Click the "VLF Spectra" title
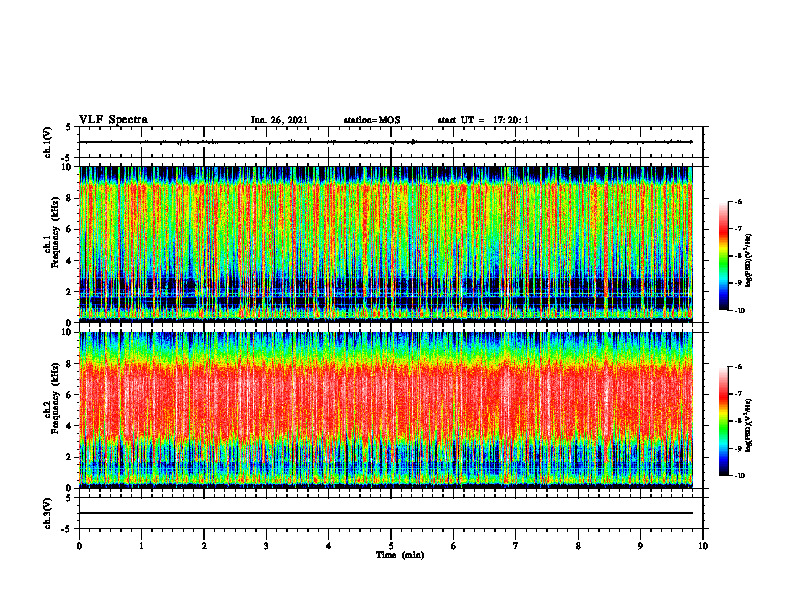Image resolution: width=792 pixels, height=612 pixels. coord(113,120)
